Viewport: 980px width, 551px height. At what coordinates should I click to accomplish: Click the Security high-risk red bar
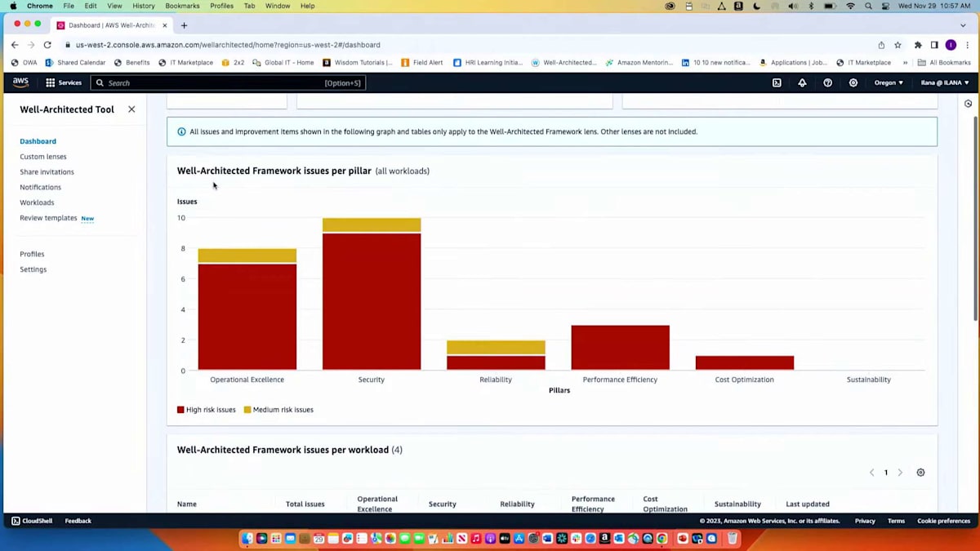tap(372, 302)
